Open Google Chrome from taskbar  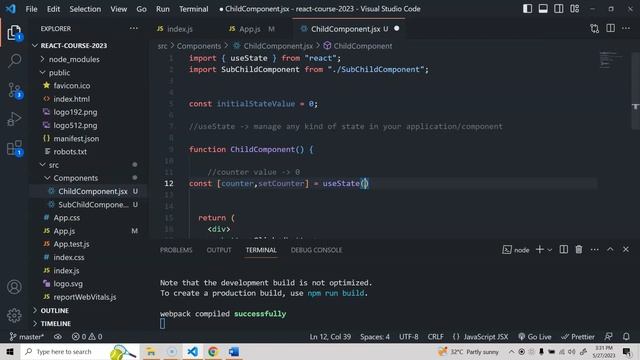coord(213,351)
